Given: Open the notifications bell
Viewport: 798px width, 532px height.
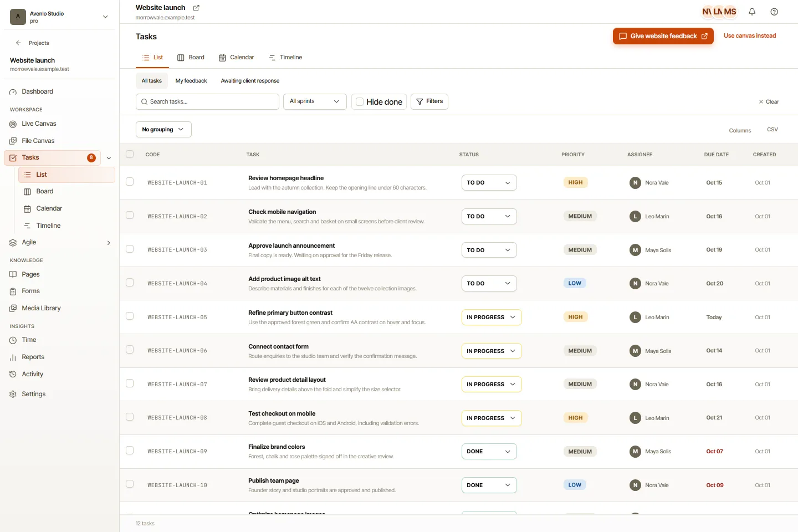Looking at the screenshot, I should (752, 12).
